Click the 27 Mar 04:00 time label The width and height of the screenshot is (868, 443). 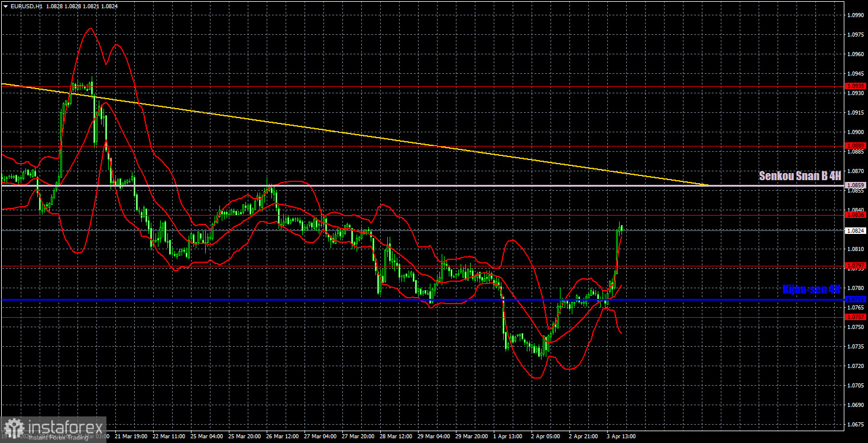(x=320, y=437)
